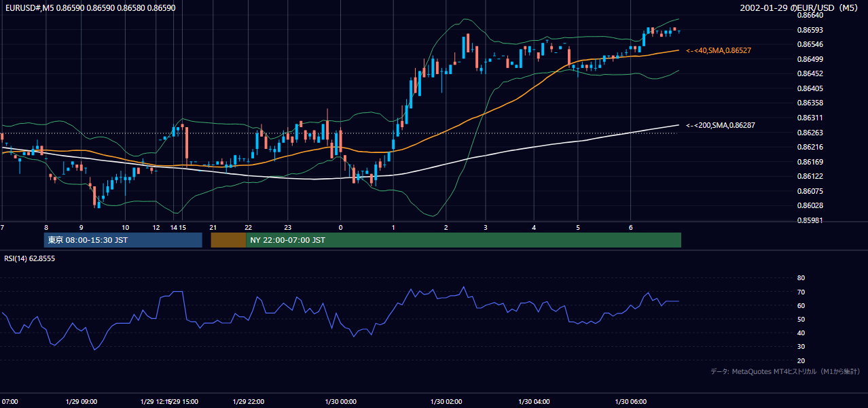Click price axis value 0.86358
The width and height of the screenshot is (868, 408).
click(809, 103)
